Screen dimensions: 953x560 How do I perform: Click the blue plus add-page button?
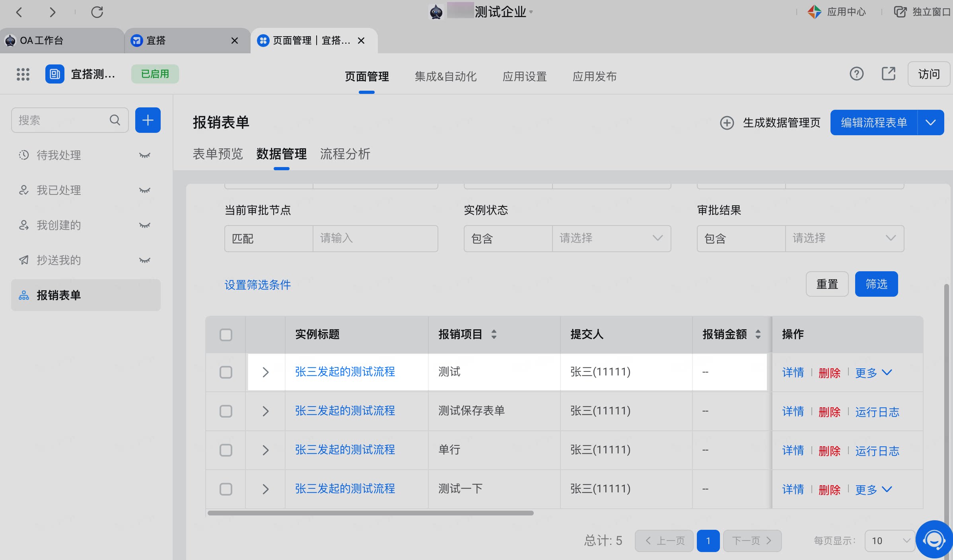pyautogui.click(x=148, y=120)
